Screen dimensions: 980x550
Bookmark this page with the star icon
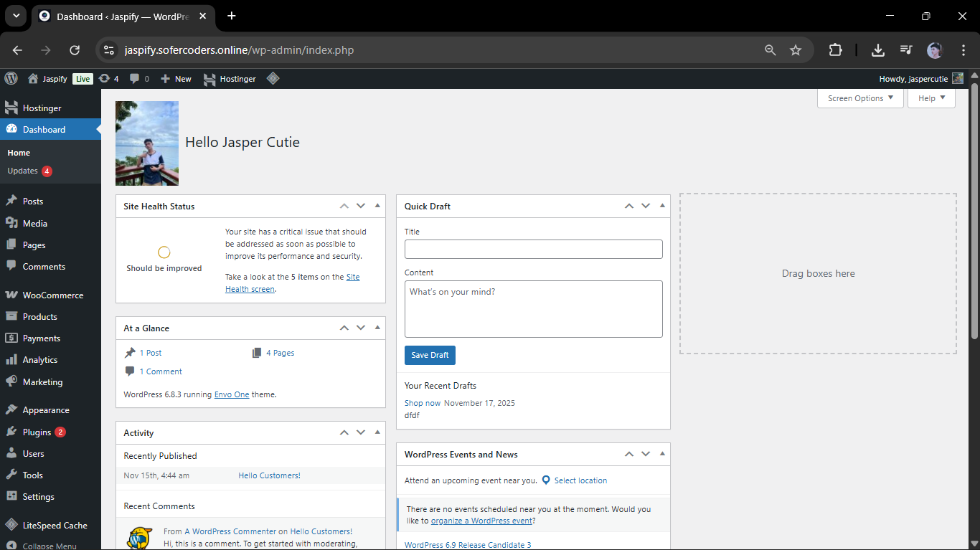click(795, 50)
